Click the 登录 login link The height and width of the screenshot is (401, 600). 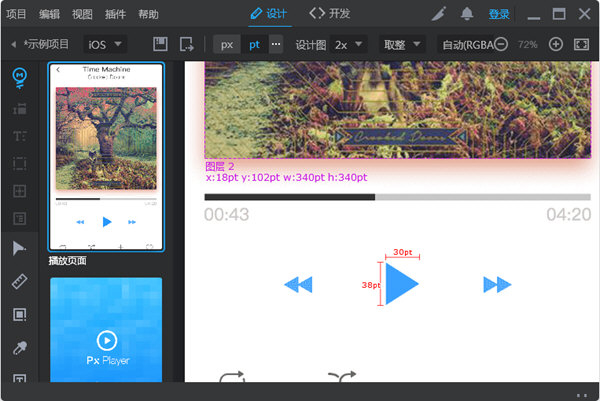pos(499,14)
